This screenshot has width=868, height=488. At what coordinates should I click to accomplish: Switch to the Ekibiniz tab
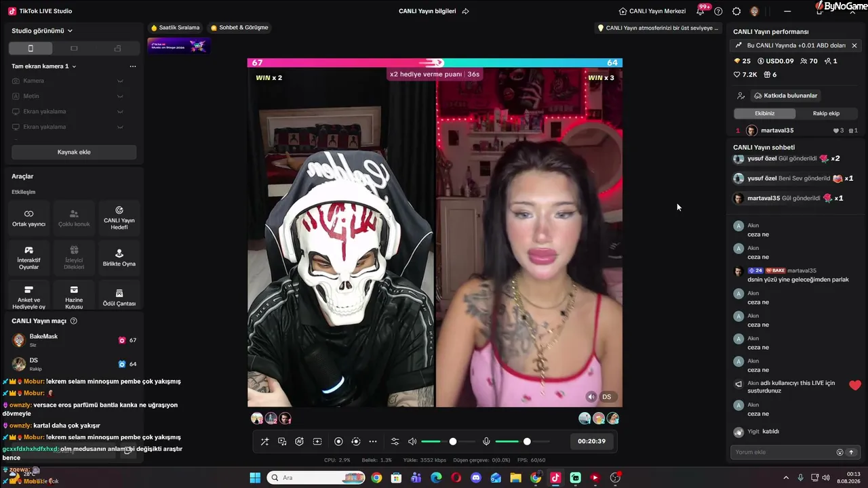[x=765, y=113]
